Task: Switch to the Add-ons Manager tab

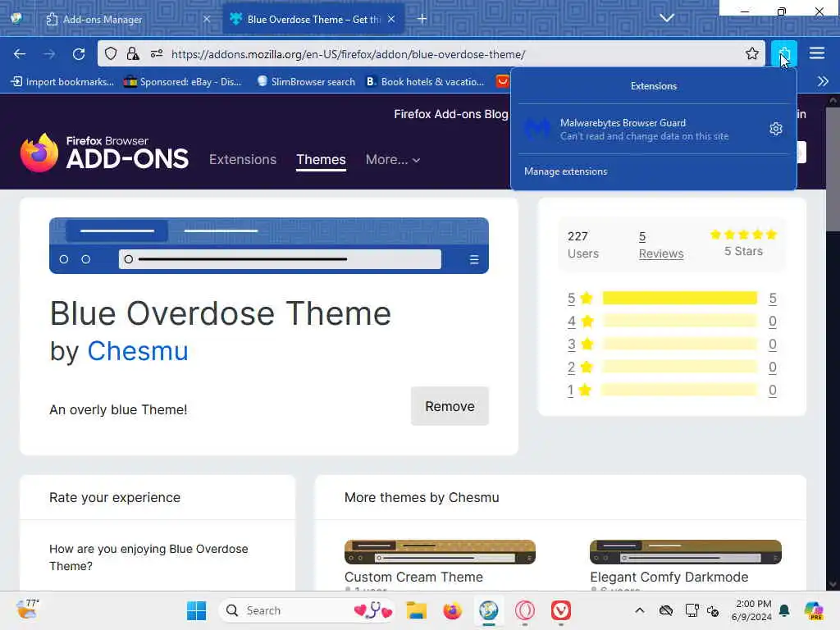Action: point(127,20)
